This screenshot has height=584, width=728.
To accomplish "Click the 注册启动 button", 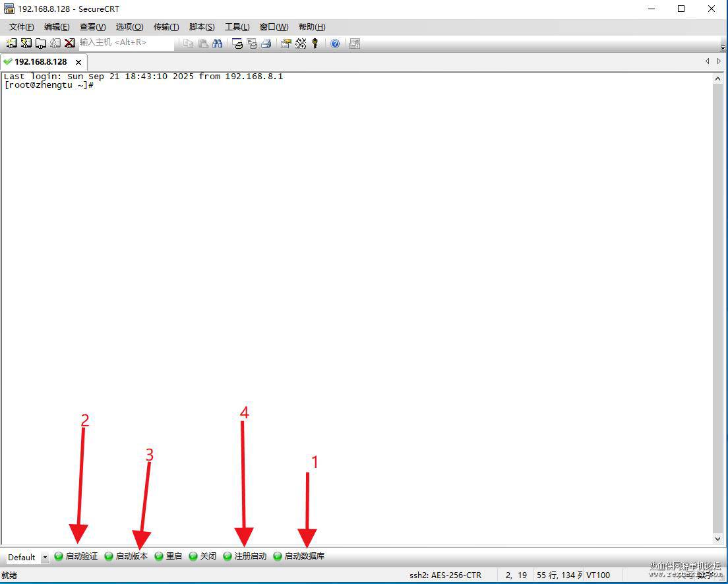I will click(x=245, y=556).
